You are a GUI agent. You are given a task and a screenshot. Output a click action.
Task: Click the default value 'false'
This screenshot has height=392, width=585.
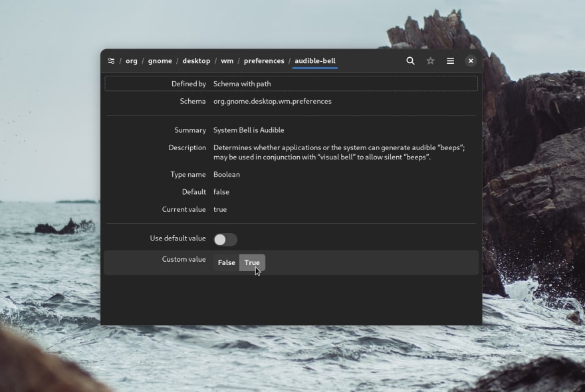pyautogui.click(x=221, y=192)
